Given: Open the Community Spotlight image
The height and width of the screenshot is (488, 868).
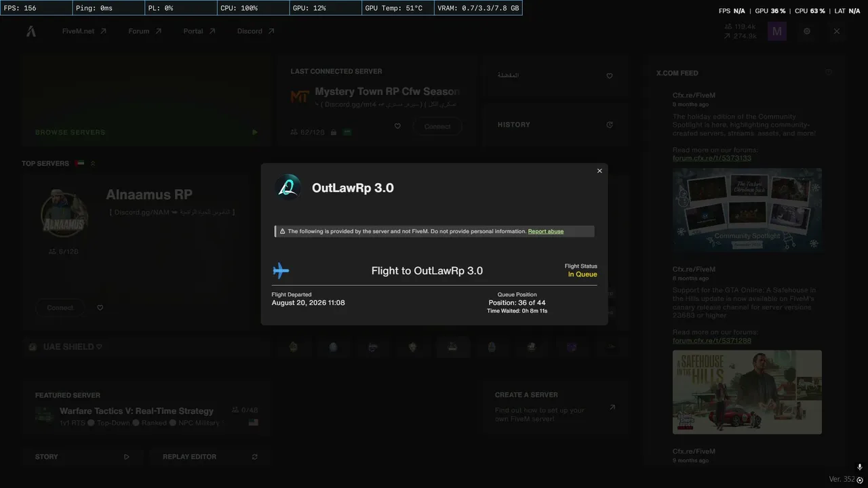Looking at the screenshot, I should click(747, 210).
